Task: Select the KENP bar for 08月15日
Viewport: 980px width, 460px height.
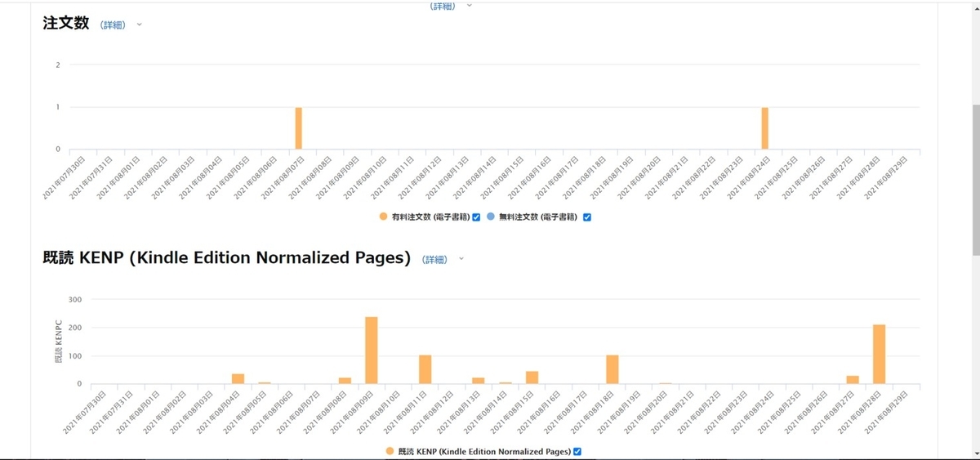Action: click(x=532, y=377)
